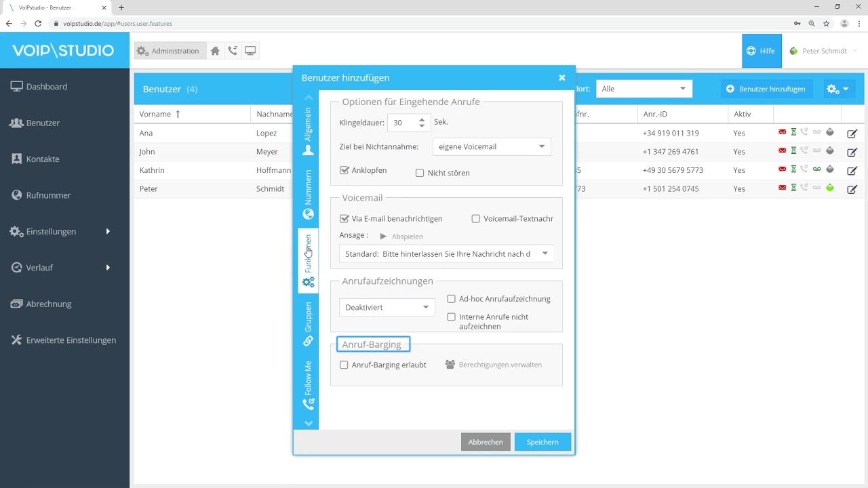Switch to the Gruppen tab
Viewport: 868px width, 488px height.
308,323
